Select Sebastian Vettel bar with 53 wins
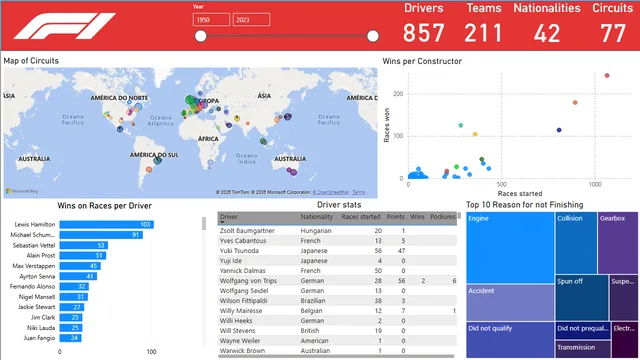The image size is (640, 360). click(84, 245)
